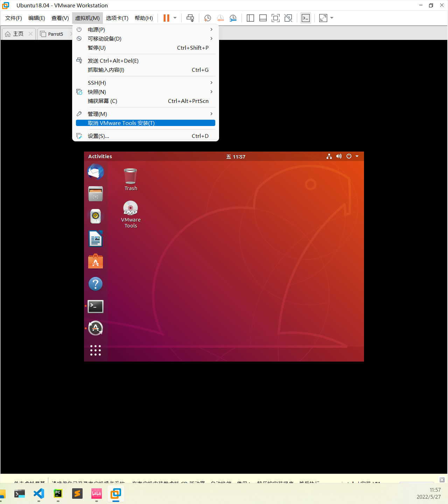Click the revert to snapshot toolbar icon
Image resolution: width=448 pixels, height=504 pixels.
pos(220,18)
